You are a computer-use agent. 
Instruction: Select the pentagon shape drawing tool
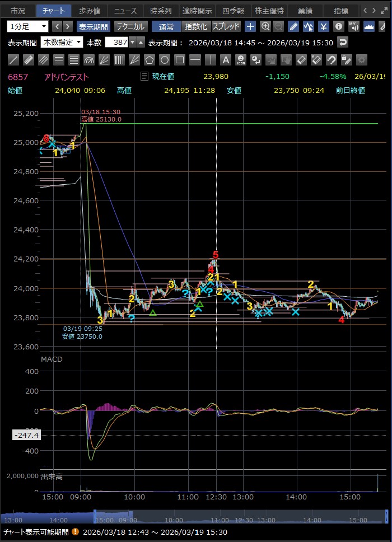pyautogui.click(x=150, y=60)
